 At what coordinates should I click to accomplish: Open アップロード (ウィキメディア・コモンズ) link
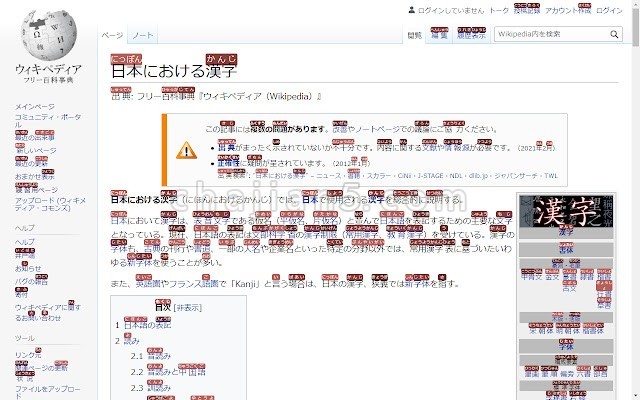click(x=50, y=204)
